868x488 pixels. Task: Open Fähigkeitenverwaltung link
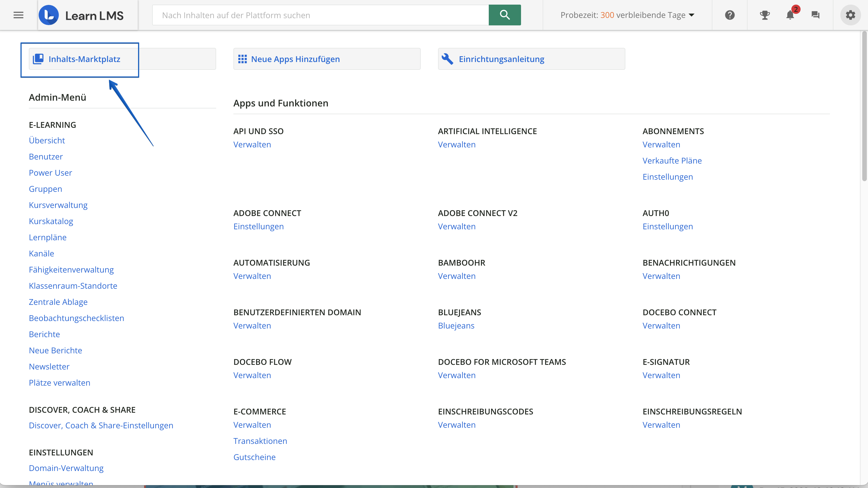[71, 270]
